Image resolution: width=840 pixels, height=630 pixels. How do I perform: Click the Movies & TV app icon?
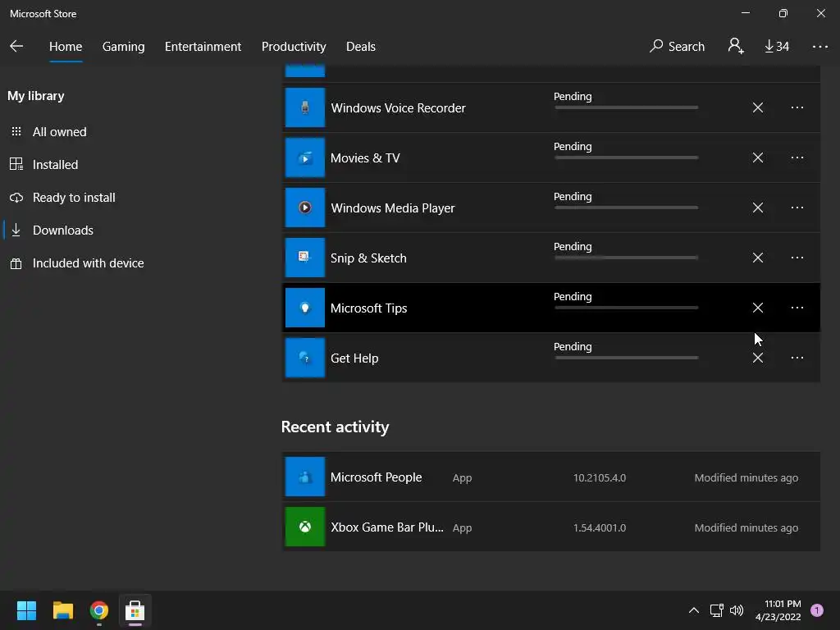[x=305, y=157]
